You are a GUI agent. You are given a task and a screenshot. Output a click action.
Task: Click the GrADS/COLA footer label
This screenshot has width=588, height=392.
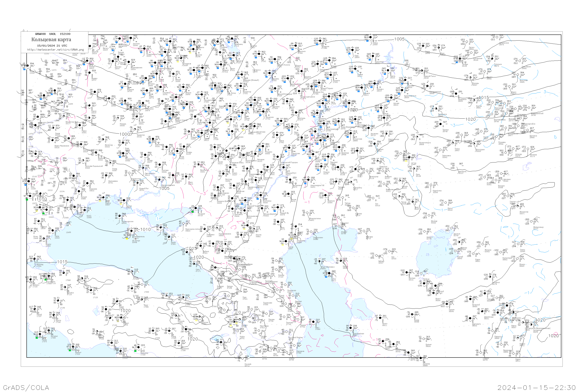click(26, 387)
